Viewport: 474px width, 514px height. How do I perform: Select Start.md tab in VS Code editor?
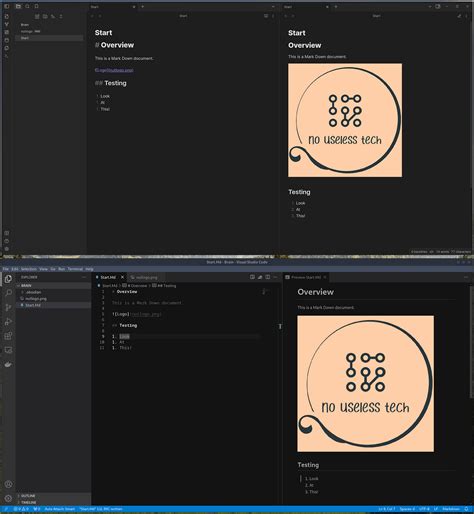point(108,277)
